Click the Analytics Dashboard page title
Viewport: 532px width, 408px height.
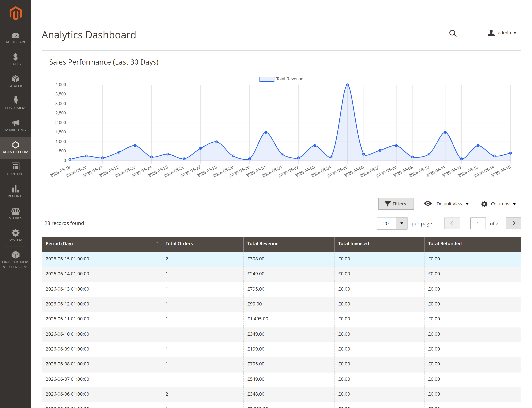tap(89, 35)
